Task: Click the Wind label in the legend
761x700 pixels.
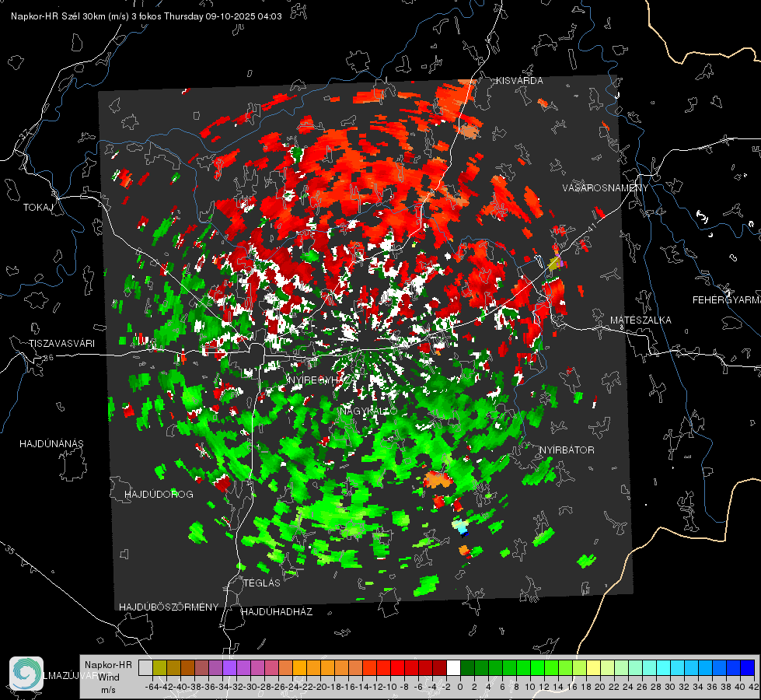Action: click(x=109, y=677)
